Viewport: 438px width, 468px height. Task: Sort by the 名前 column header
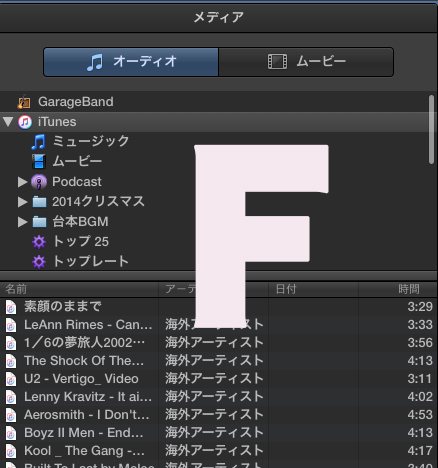79,289
